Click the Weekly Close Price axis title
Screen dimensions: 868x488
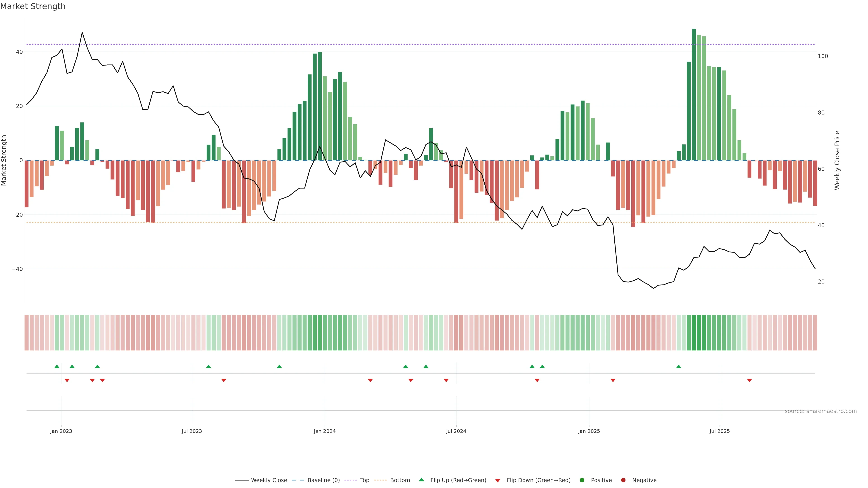[837, 160]
